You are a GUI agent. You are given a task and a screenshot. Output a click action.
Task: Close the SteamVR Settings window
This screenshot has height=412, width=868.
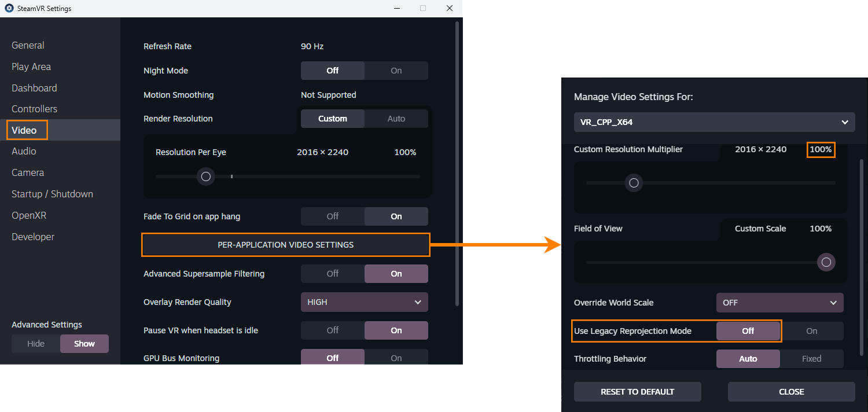click(x=449, y=9)
